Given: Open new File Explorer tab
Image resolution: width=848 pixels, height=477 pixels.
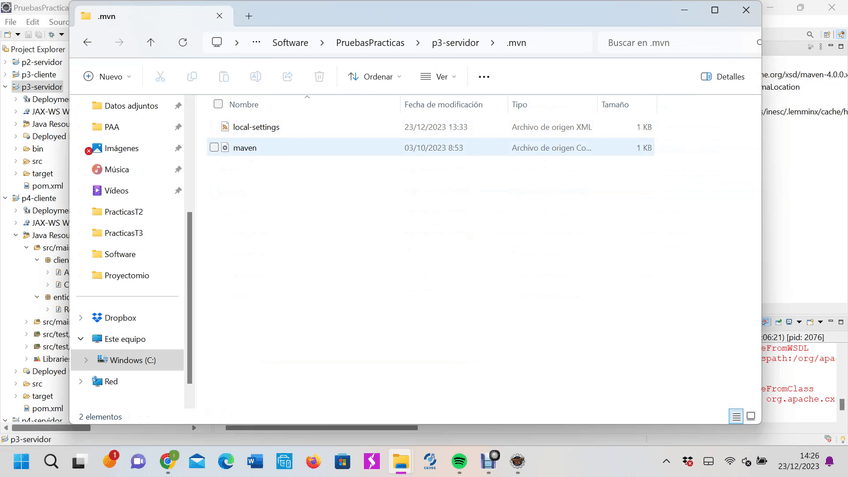Looking at the screenshot, I should (x=249, y=16).
